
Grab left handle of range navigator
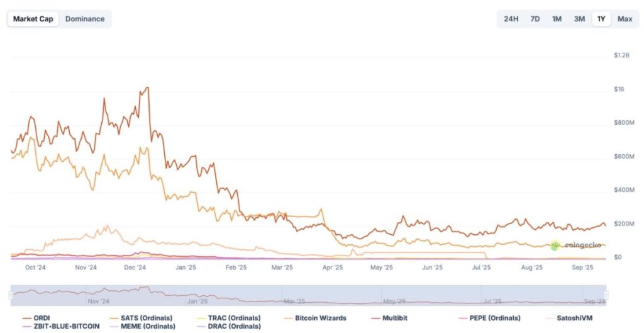tap(11, 295)
